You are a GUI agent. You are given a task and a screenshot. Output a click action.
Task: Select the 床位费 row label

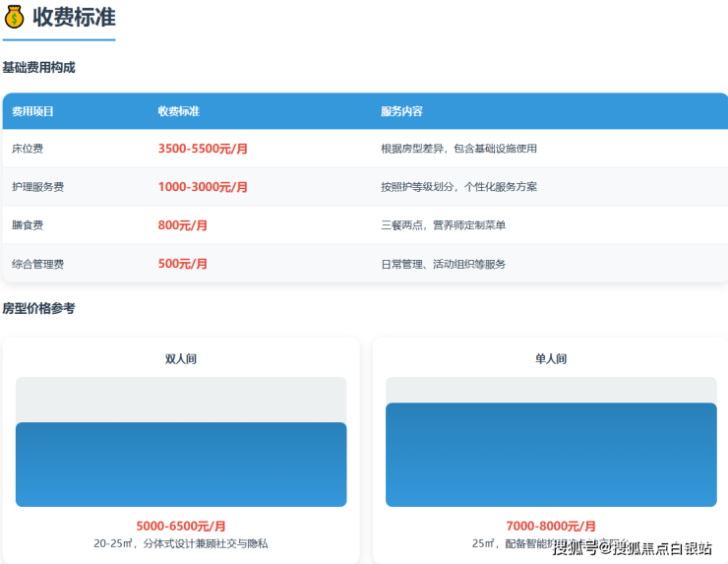[x=28, y=149]
